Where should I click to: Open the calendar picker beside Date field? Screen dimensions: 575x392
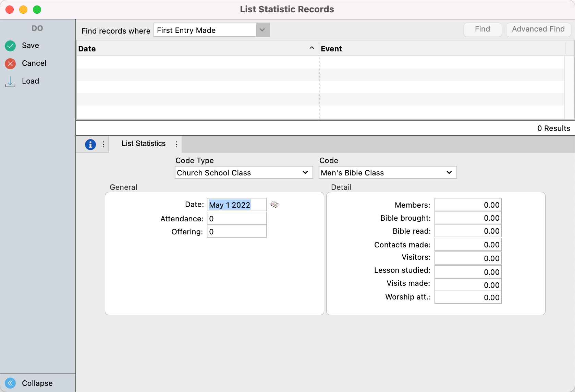274,205
